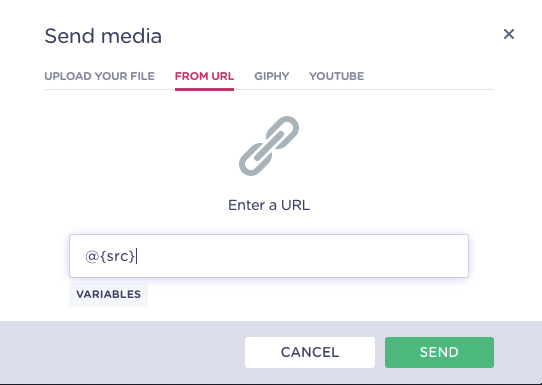Image resolution: width=542 pixels, height=385 pixels.
Task: Open the Variables picker below the input
Action: point(109,294)
